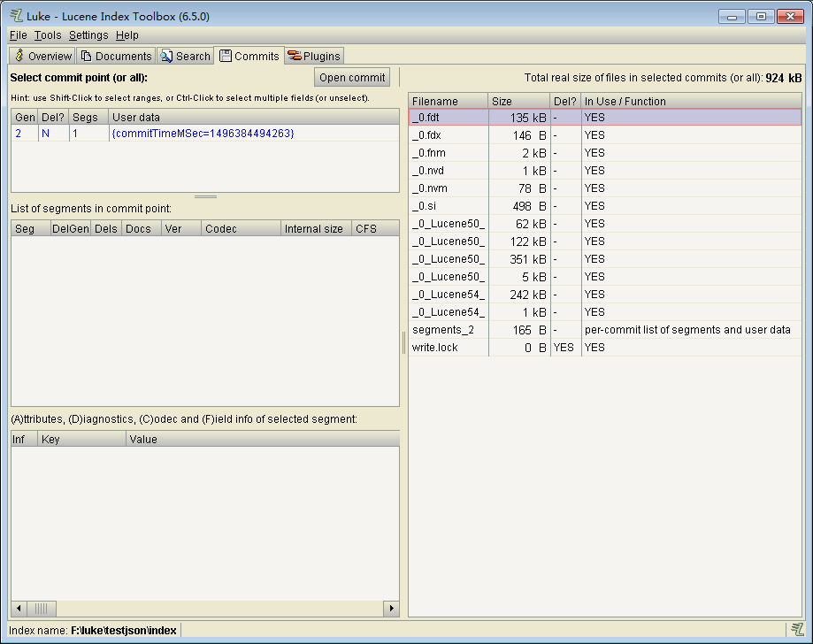This screenshot has height=644, width=813.
Task: Select the _0_Lucene50_ file sized 5 kB
Action: coord(605,276)
